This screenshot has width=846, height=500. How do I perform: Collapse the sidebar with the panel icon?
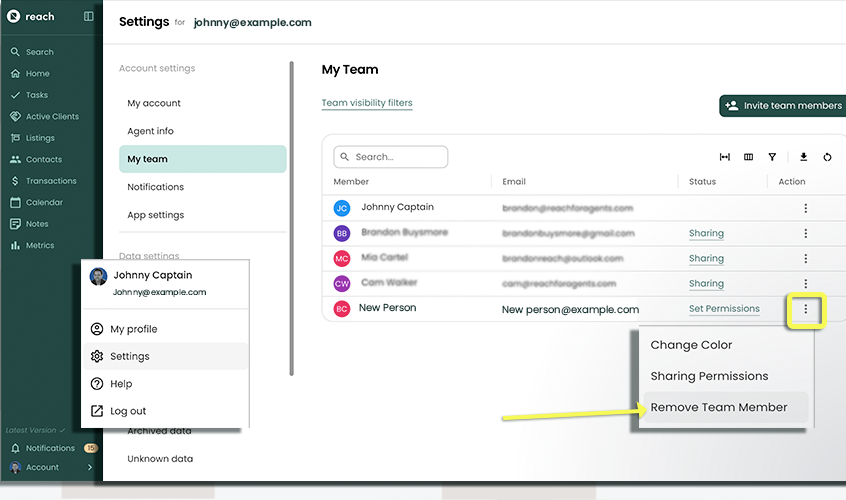(x=89, y=17)
